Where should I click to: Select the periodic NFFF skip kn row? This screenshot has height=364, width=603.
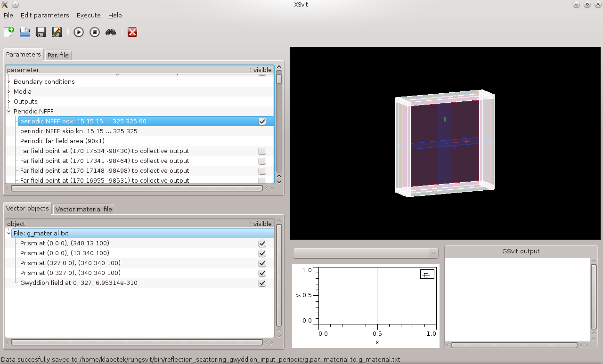pos(79,131)
